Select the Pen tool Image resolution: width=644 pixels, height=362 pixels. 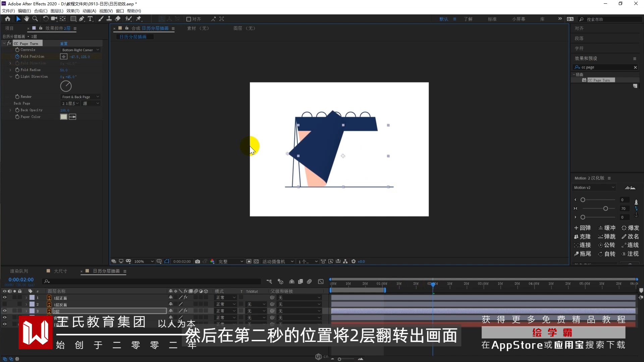click(x=82, y=19)
